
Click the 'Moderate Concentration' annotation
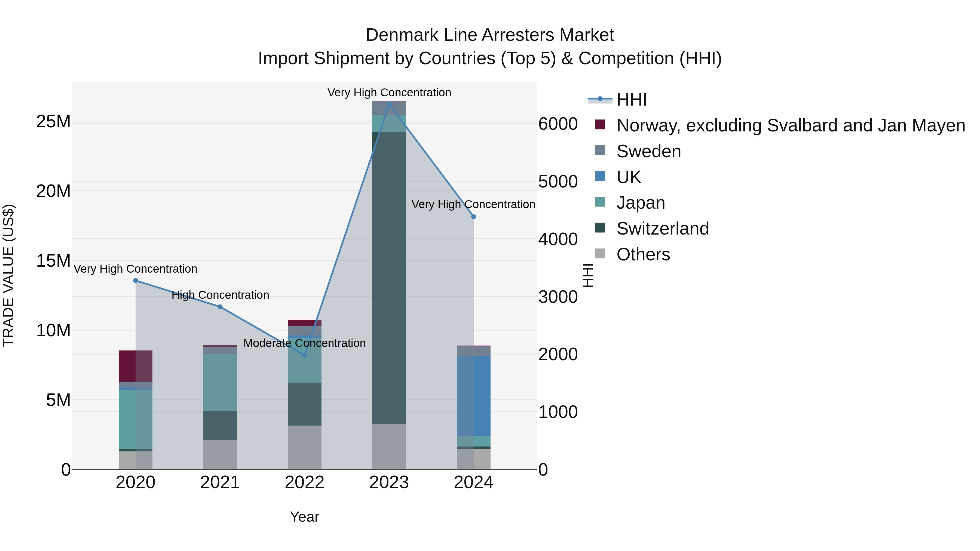[304, 343]
